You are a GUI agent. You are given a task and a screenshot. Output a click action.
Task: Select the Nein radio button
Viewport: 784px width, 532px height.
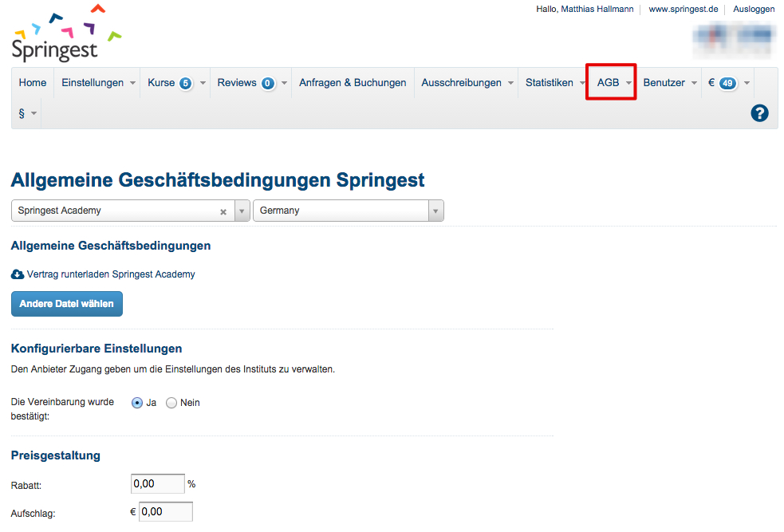tap(171, 403)
